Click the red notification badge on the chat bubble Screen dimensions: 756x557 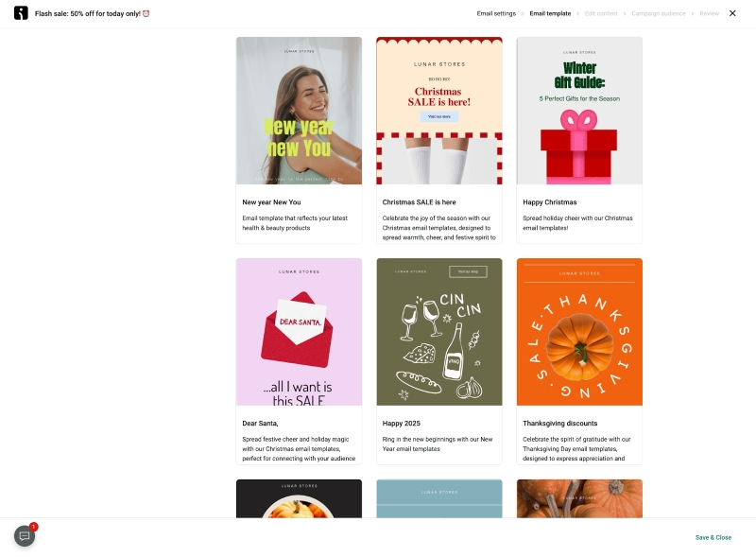tap(34, 526)
